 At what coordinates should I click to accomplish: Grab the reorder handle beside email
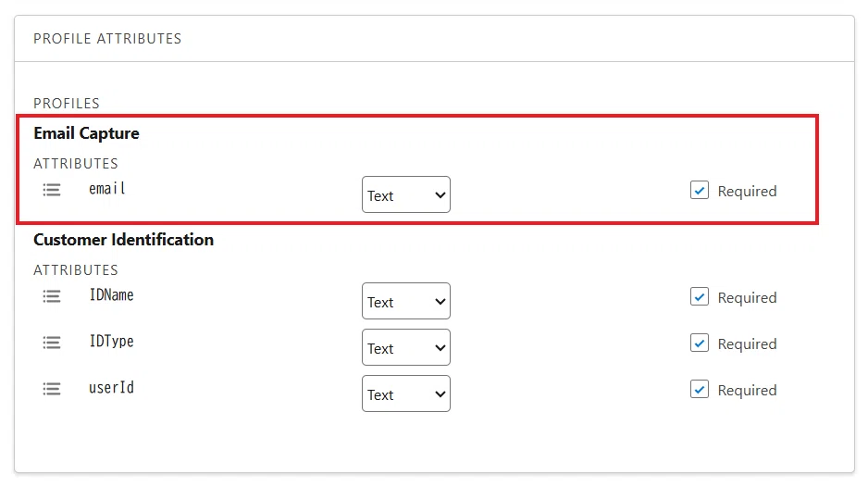pyautogui.click(x=52, y=190)
